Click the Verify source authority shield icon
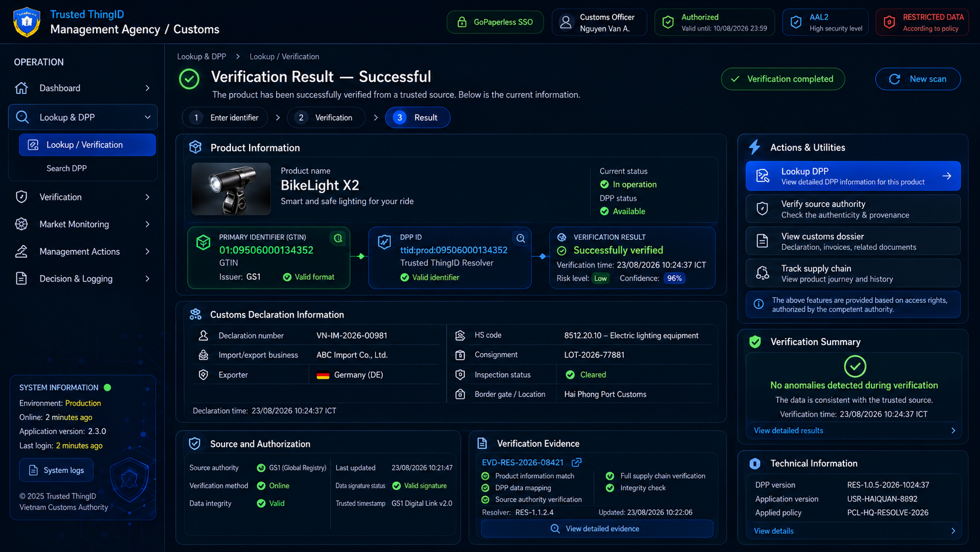This screenshot has width=980, height=552. pyautogui.click(x=763, y=208)
